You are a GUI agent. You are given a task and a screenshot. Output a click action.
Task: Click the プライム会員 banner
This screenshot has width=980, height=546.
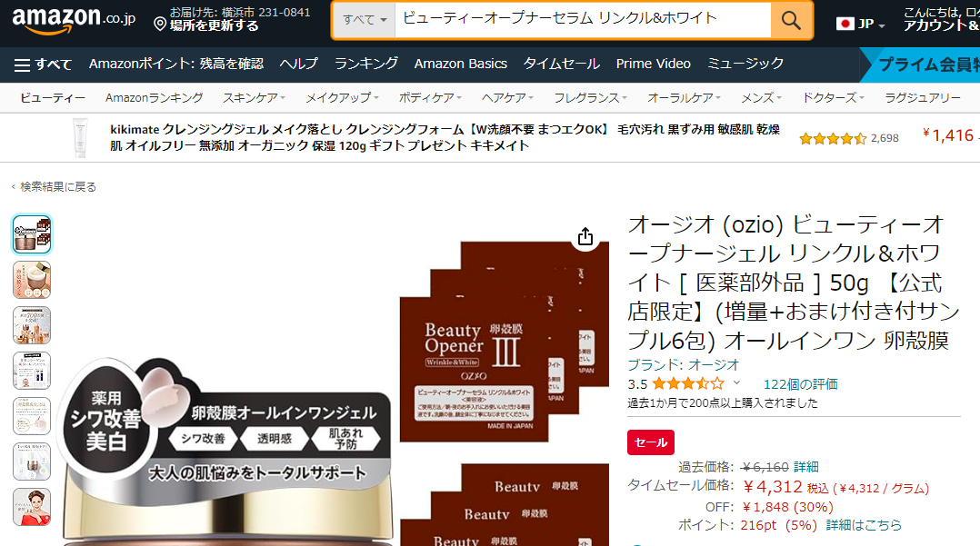click(922, 65)
